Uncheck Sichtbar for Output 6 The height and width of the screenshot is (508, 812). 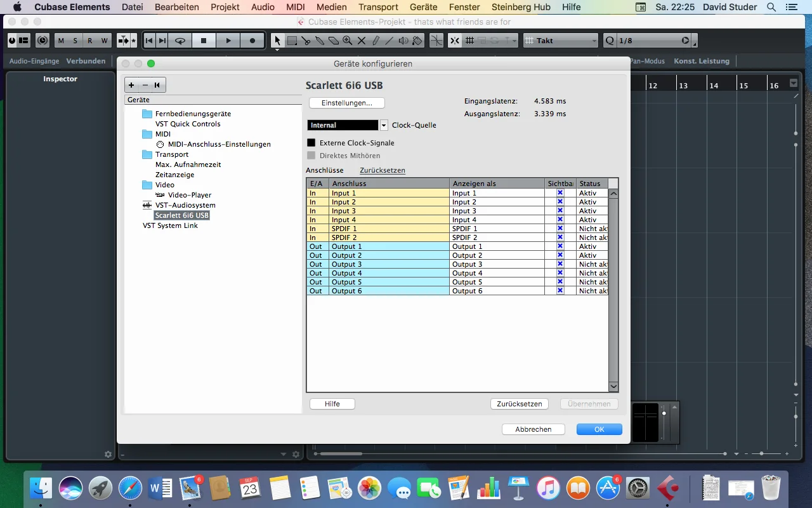(560, 291)
